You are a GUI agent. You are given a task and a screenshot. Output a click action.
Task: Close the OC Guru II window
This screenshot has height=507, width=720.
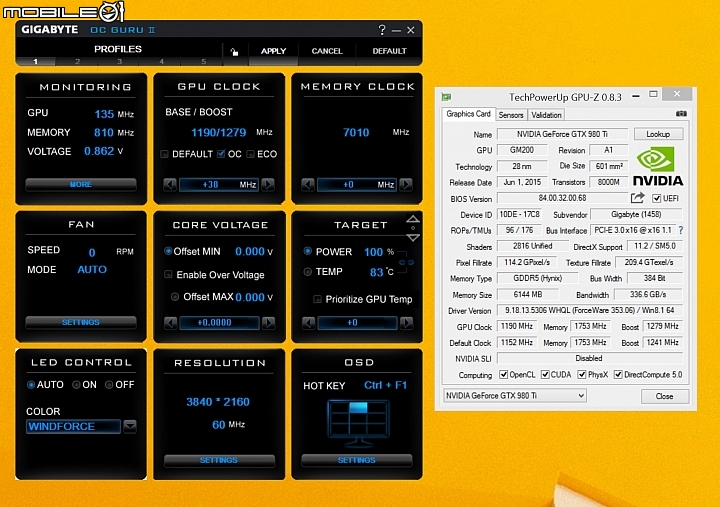tap(411, 30)
